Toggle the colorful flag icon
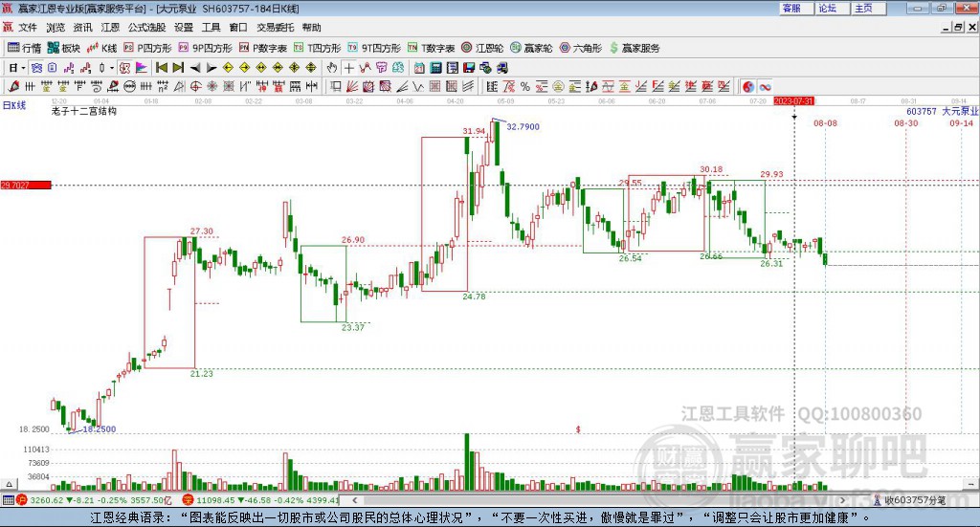This screenshot has height=527, width=980. [142, 68]
